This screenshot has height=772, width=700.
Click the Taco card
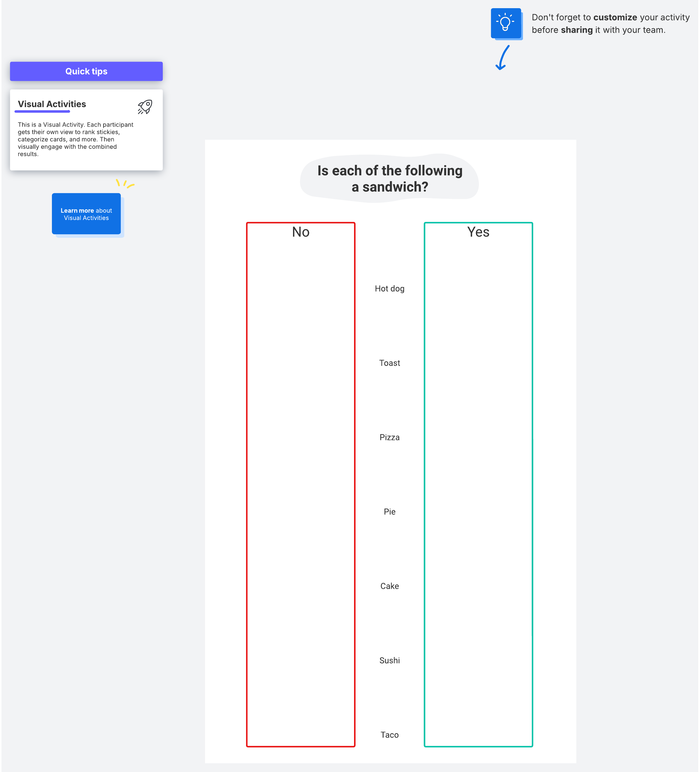click(x=389, y=734)
